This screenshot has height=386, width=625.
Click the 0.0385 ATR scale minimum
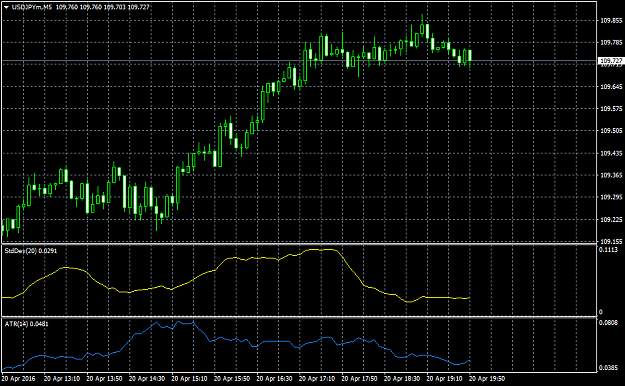[608, 367]
